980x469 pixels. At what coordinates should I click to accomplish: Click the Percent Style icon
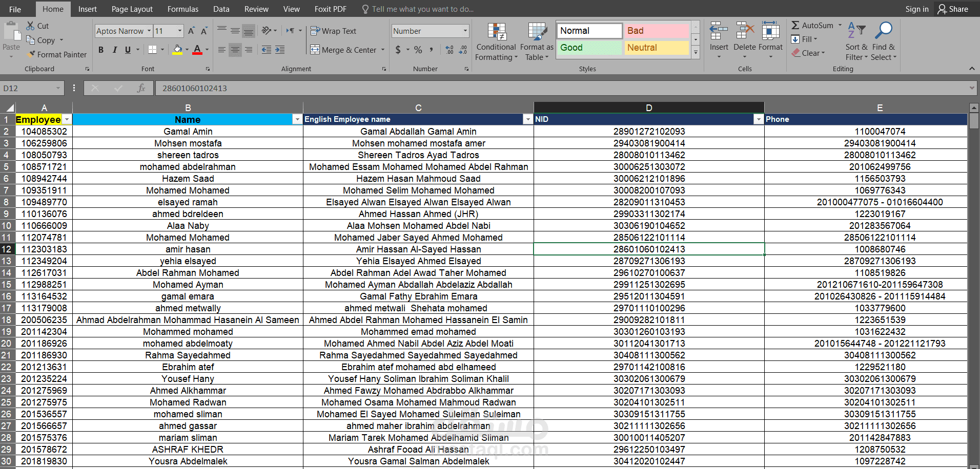click(418, 50)
